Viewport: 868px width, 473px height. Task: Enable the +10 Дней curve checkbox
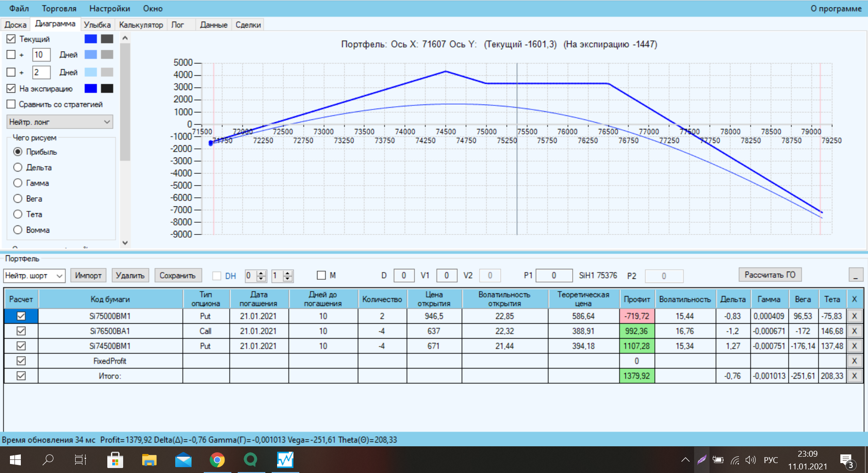[x=11, y=55]
